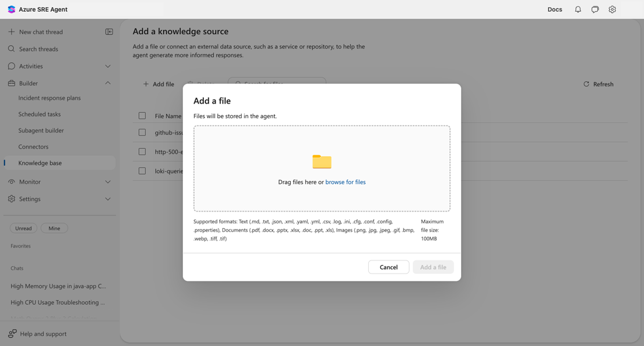This screenshot has width=644, height=346.
Task: Expand the Monitor section
Action: 107,182
